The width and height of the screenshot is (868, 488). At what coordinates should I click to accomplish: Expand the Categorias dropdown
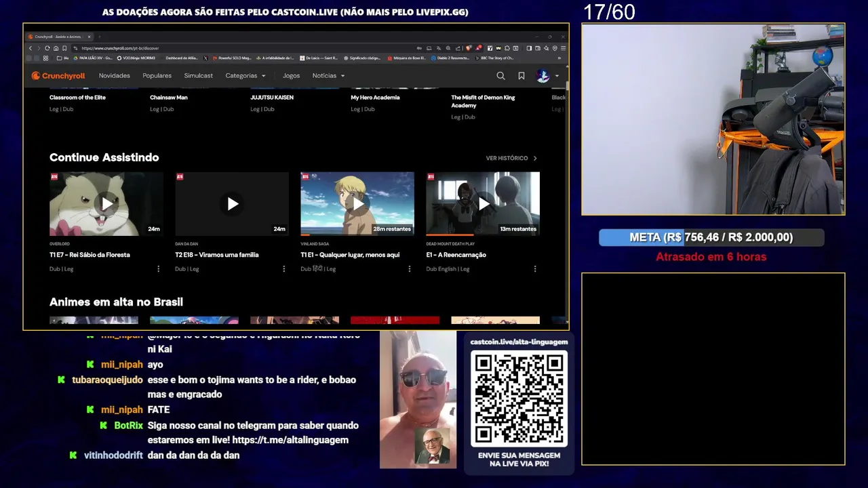[x=245, y=76]
